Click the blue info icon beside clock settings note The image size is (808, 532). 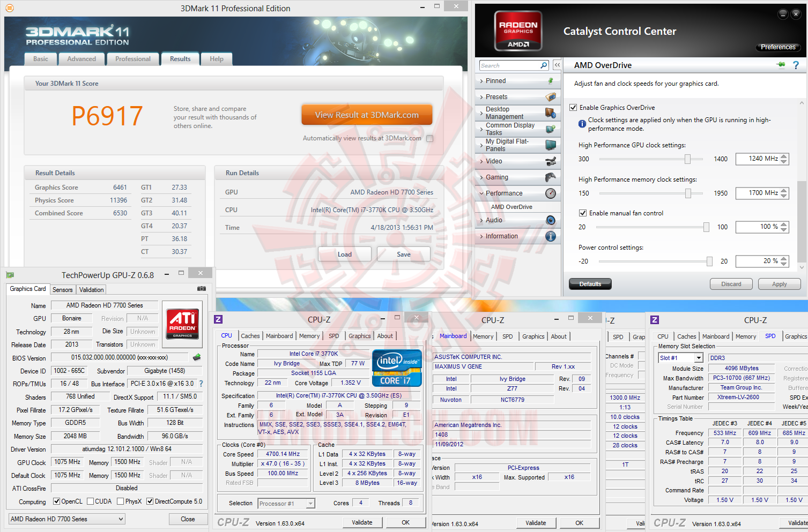[582, 124]
